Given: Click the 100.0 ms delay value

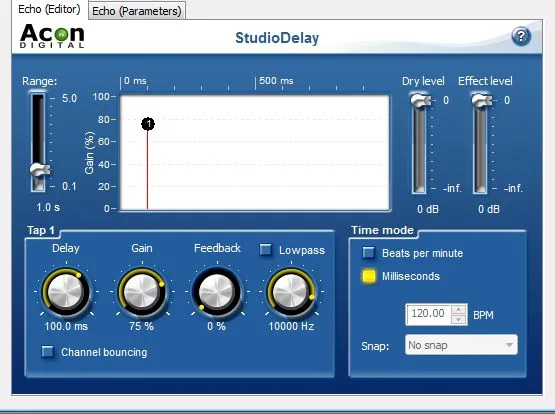Looking at the screenshot, I should (x=66, y=326).
